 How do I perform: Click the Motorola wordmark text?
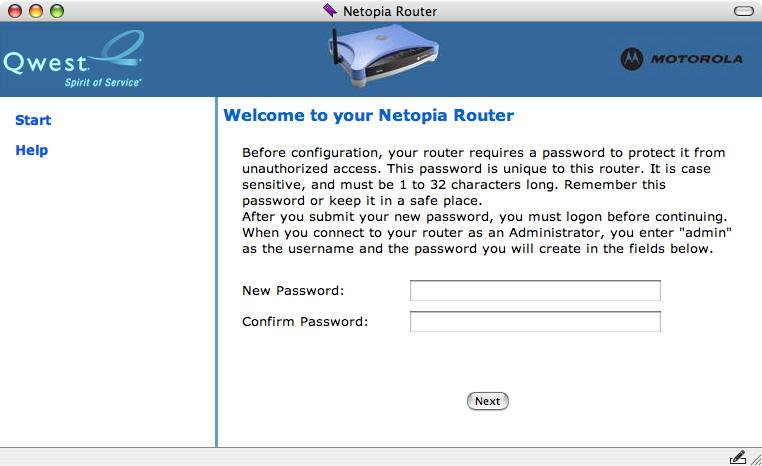(x=696, y=59)
